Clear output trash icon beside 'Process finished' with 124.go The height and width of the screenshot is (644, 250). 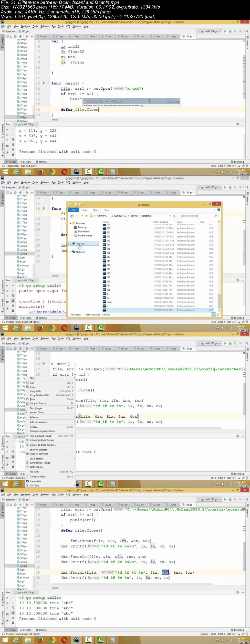pos(13,155)
